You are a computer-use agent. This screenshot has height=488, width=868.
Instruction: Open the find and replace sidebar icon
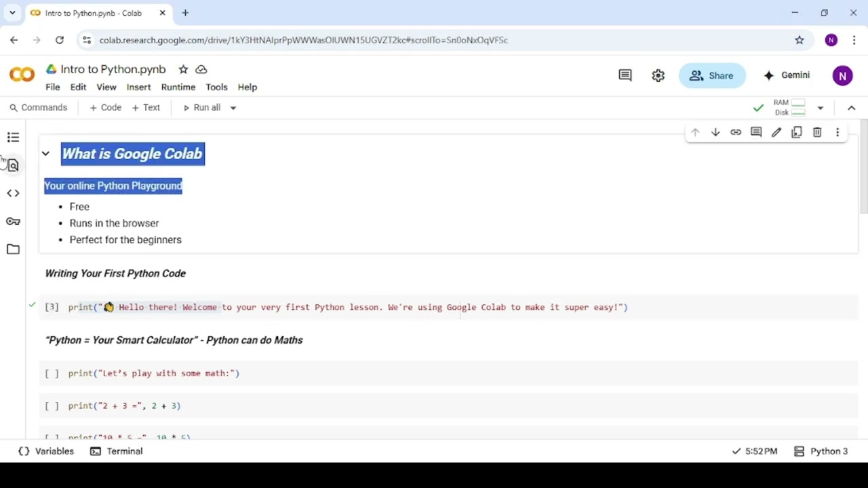click(x=13, y=165)
